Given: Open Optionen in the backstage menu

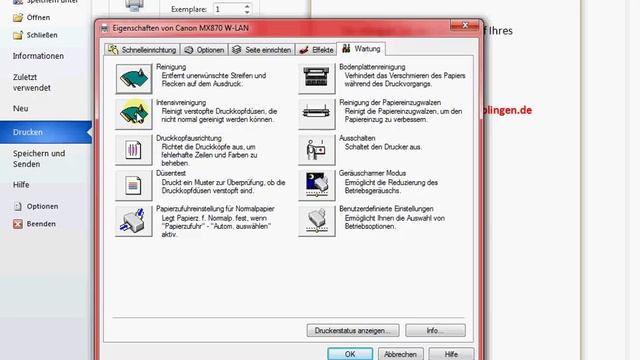Looking at the screenshot, I should (x=36, y=206).
